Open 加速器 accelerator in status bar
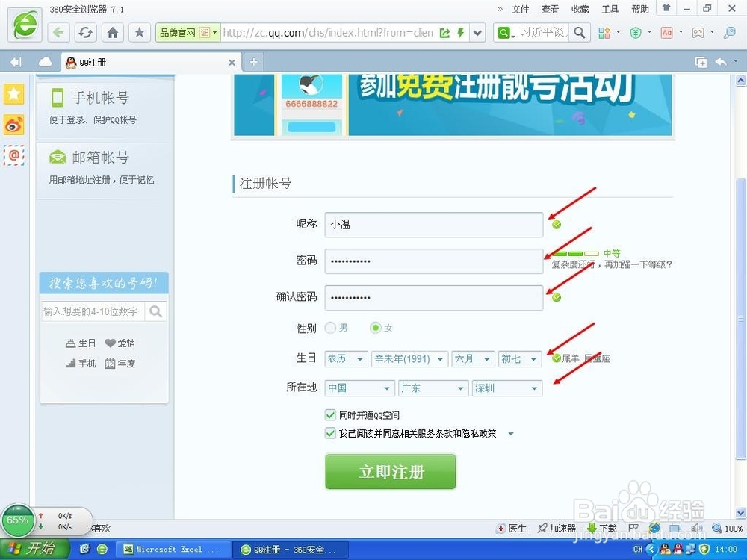747x560 pixels. [557, 528]
